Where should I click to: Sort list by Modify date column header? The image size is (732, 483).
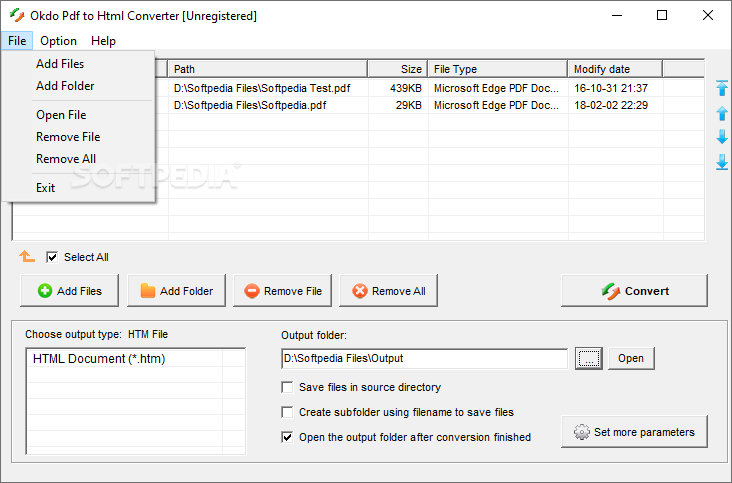click(615, 69)
